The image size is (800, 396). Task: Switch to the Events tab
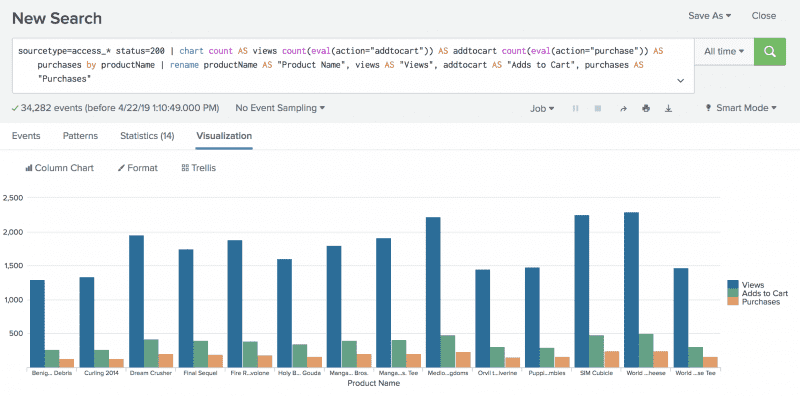pyautogui.click(x=26, y=136)
